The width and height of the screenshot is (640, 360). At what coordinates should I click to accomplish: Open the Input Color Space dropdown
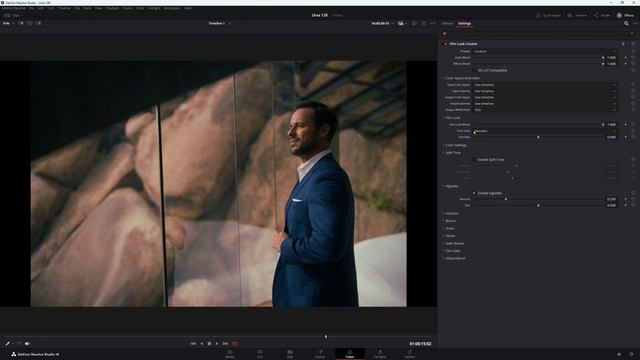(x=545, y=85)
